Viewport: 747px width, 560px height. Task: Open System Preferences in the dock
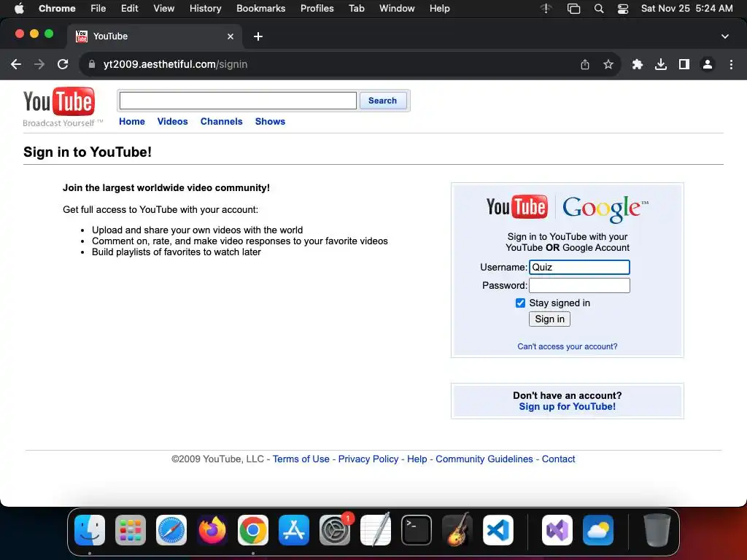(x=334, y=530)
